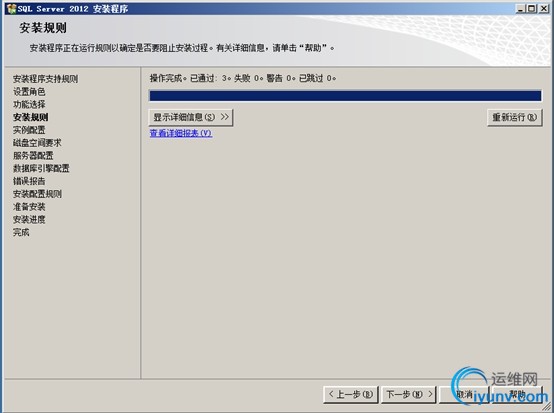Viewport: 554px width, 413px height.
Task: Maximize the SQL Server setup window
Action: [531, 8]
